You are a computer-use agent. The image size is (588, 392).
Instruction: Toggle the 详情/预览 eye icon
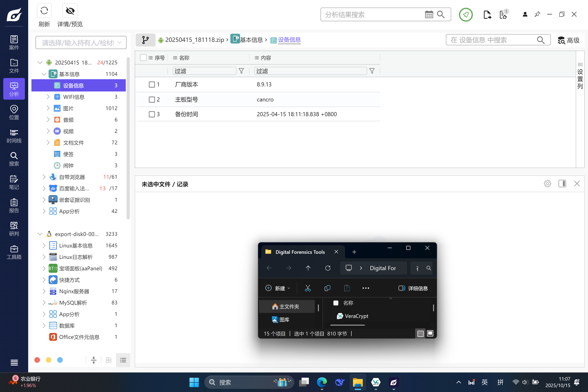point(70,11)
